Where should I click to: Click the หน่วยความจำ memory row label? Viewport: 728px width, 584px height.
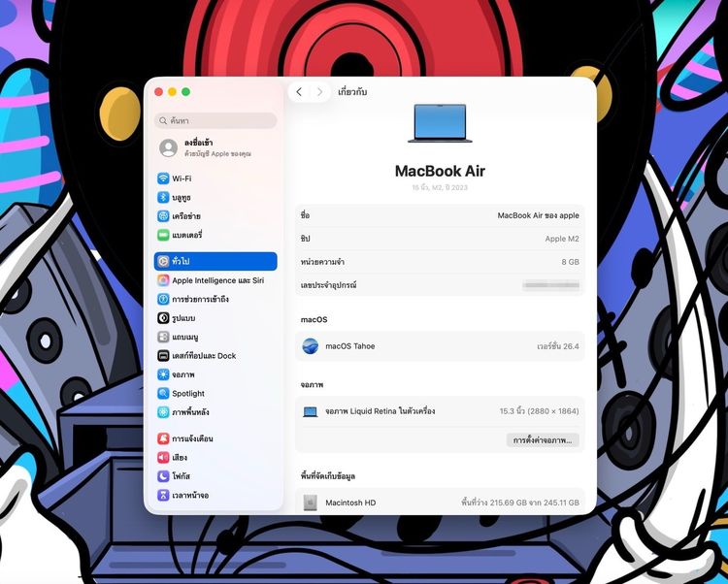point(322,262)
